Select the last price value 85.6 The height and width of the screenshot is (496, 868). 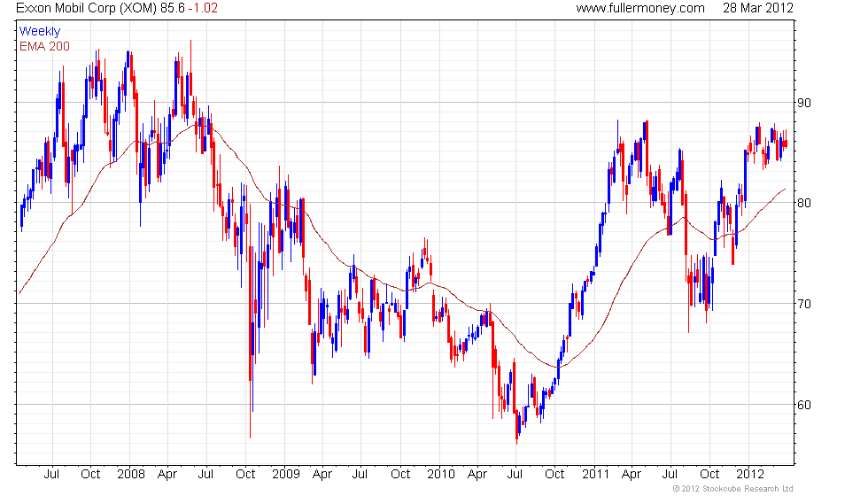pyautogui.click(x=173, y=8)
